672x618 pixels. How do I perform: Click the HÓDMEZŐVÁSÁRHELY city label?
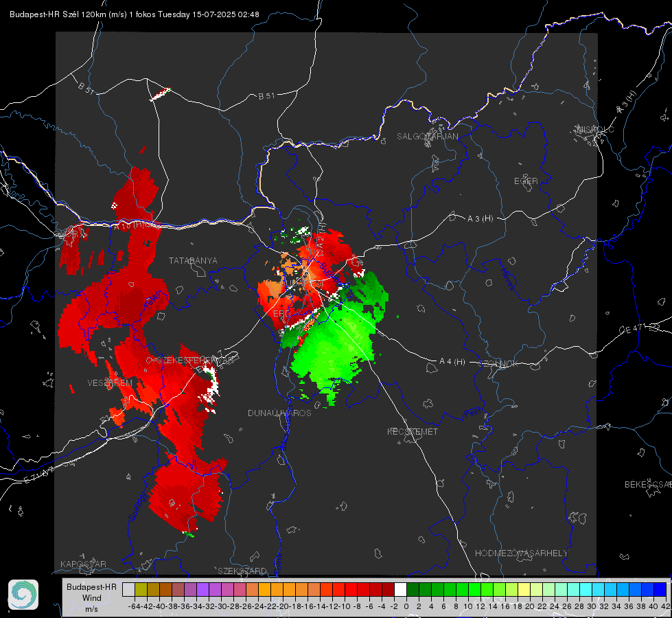521,553
